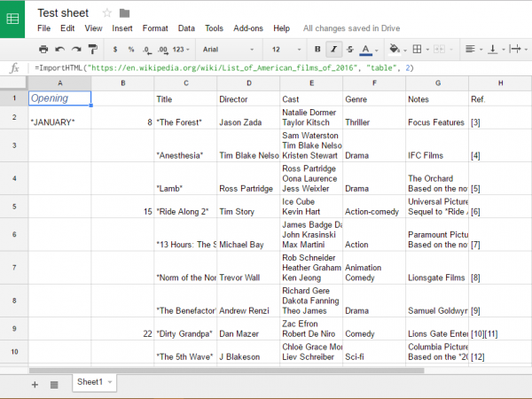Open more number formats 123 dropdown
Screen dimensions: 532x399
tap(181, 50)
